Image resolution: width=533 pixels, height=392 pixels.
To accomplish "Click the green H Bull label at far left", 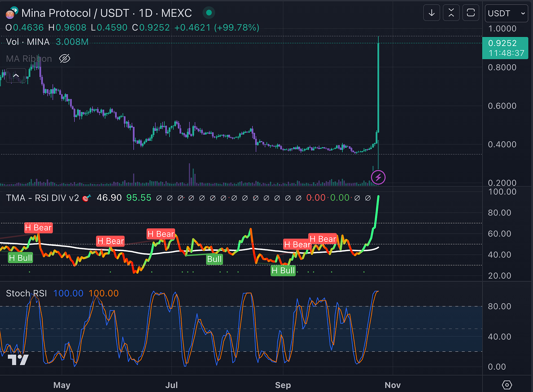I will coord(21,258).
